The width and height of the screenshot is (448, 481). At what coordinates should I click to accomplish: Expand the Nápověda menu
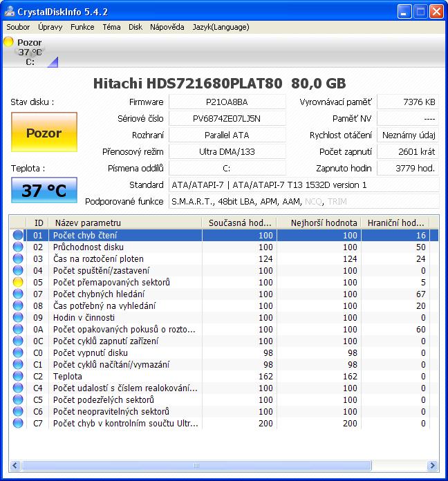coord(167,27)
